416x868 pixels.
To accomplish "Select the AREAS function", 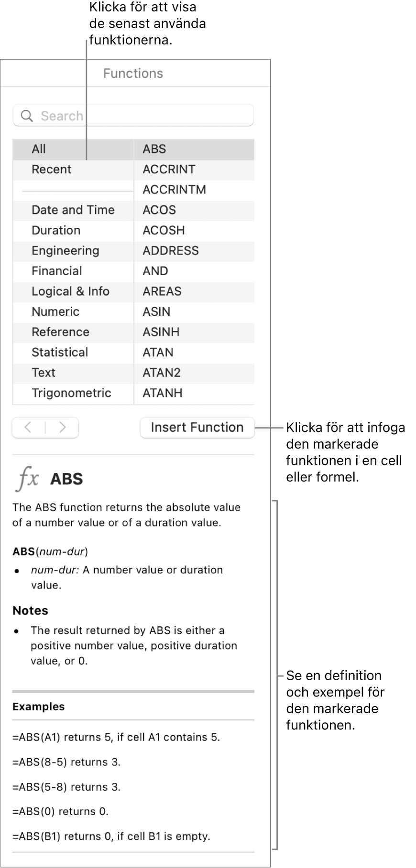I will click(x=162, y=291).
